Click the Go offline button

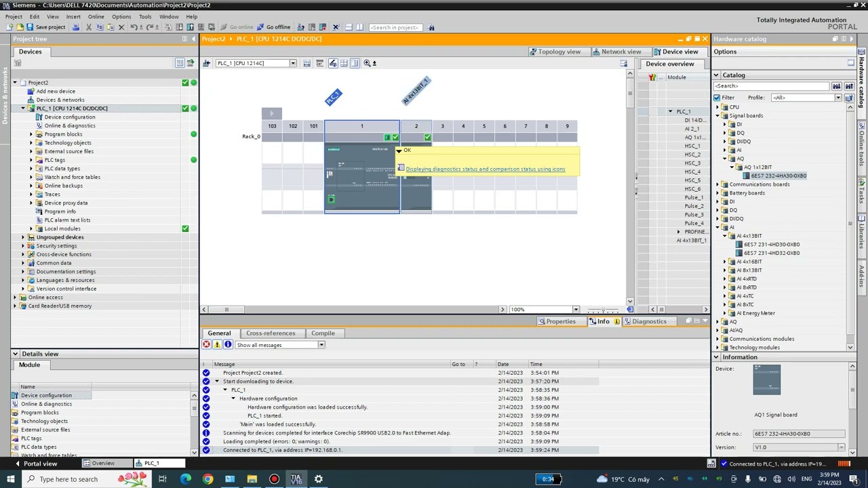(x=273, y=27)
